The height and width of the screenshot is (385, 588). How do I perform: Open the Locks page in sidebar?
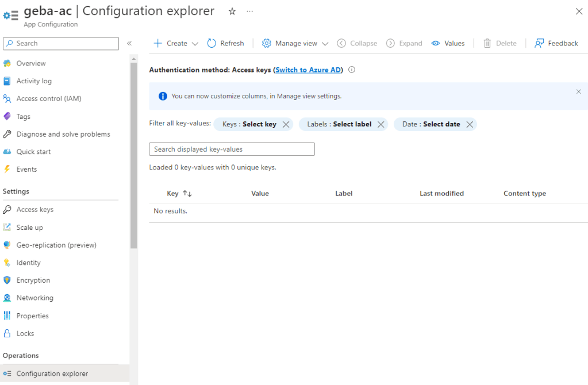click(25, 333)
